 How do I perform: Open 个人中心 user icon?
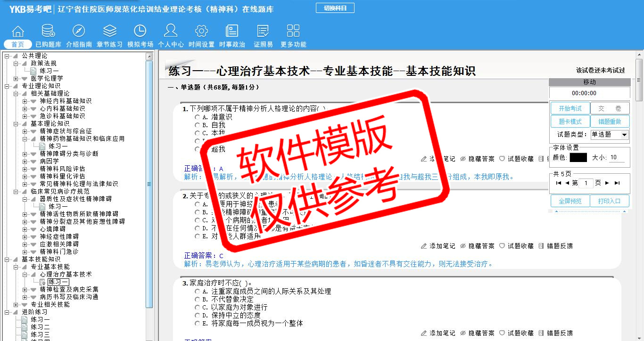[x=171, y=32]
